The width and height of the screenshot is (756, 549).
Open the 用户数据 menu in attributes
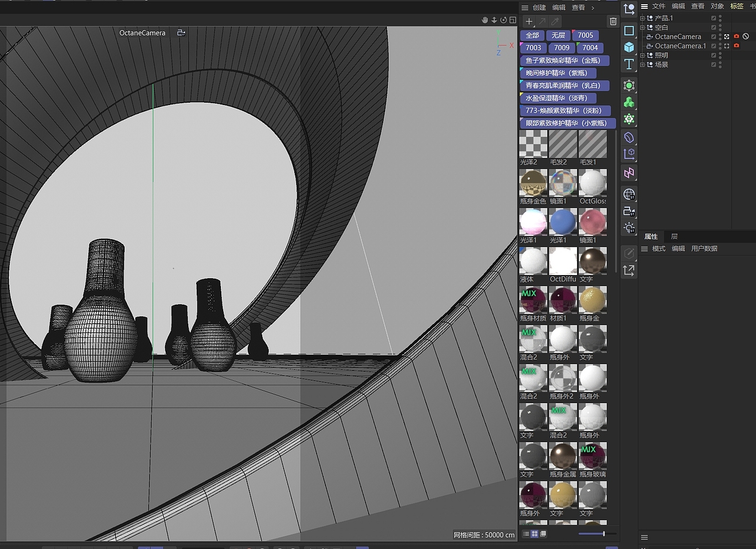704,249
